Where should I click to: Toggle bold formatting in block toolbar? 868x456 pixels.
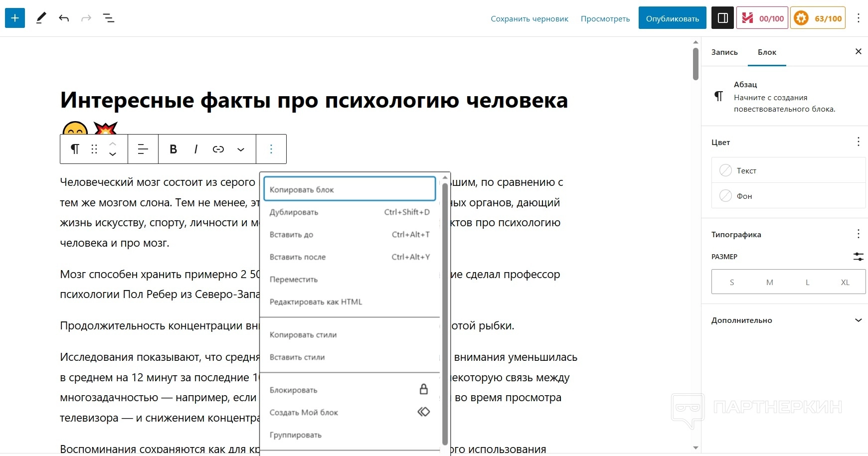[174, 149]
